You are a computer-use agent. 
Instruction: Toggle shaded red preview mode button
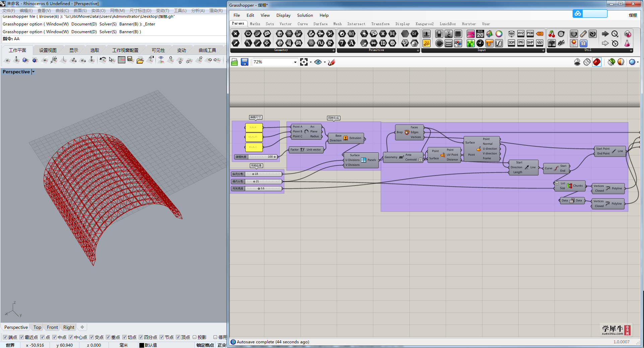point(597,62)
